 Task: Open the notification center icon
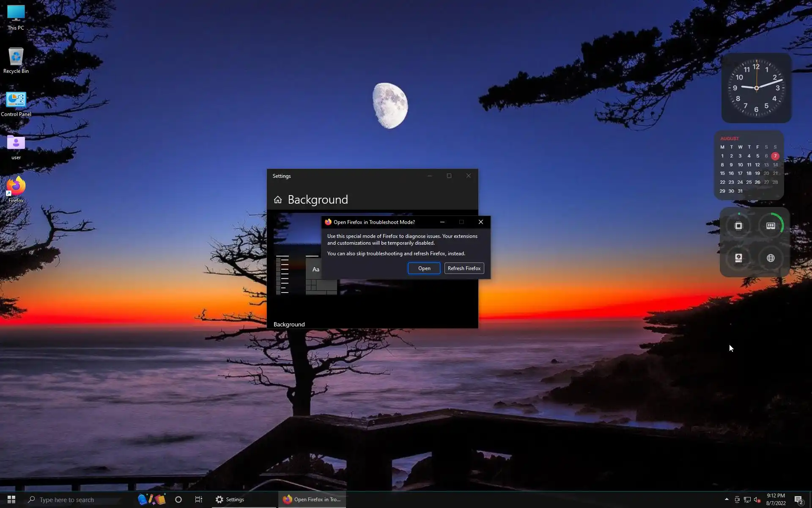[798, 500]
